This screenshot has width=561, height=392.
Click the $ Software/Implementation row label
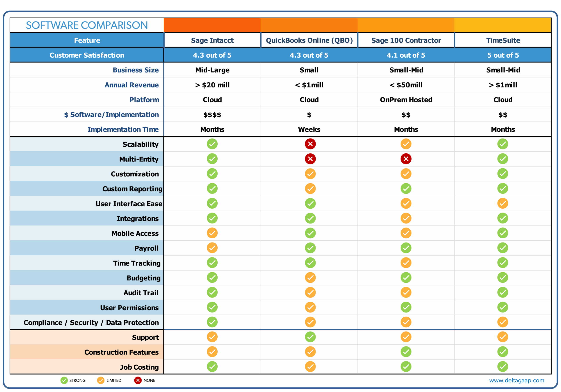point(111,115)
